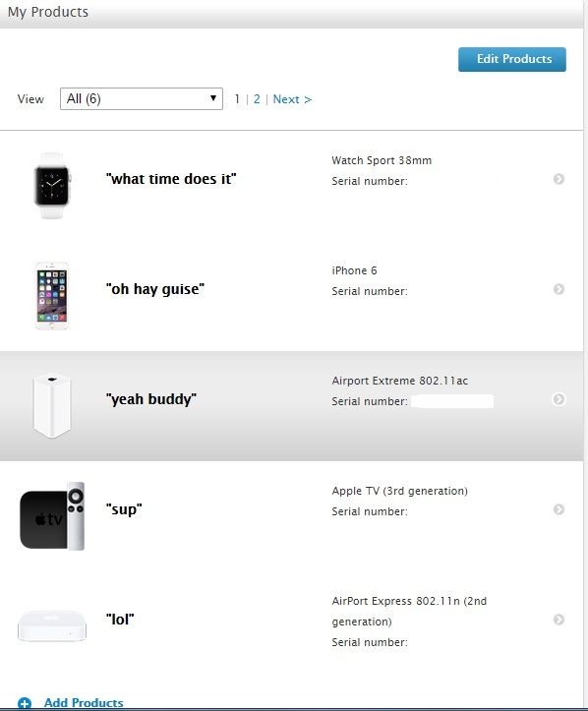This screenshot has width=588, height=711.
Task: Click the AirPort Express product image
Action: pos(52,626)
